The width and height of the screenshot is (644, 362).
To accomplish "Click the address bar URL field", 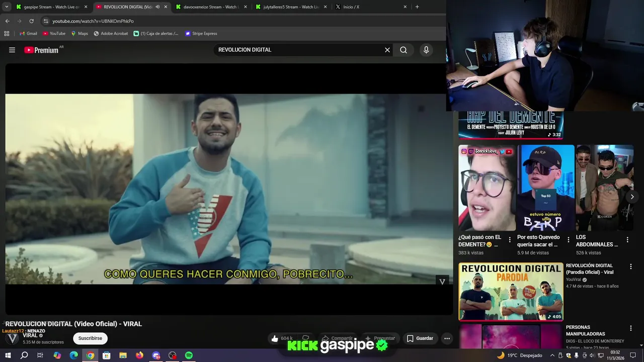I will (x=242, y=21).
